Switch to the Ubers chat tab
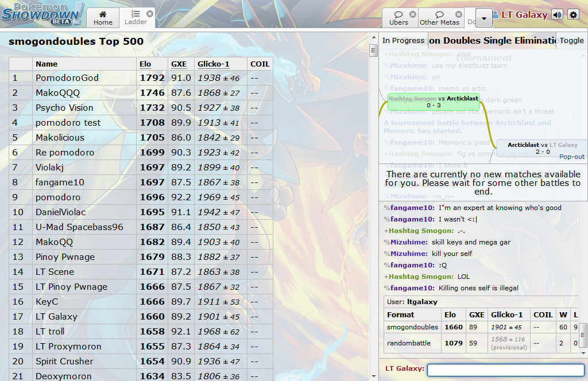Image resolution: width=588 pixels, height=381 pixels. 399,18
